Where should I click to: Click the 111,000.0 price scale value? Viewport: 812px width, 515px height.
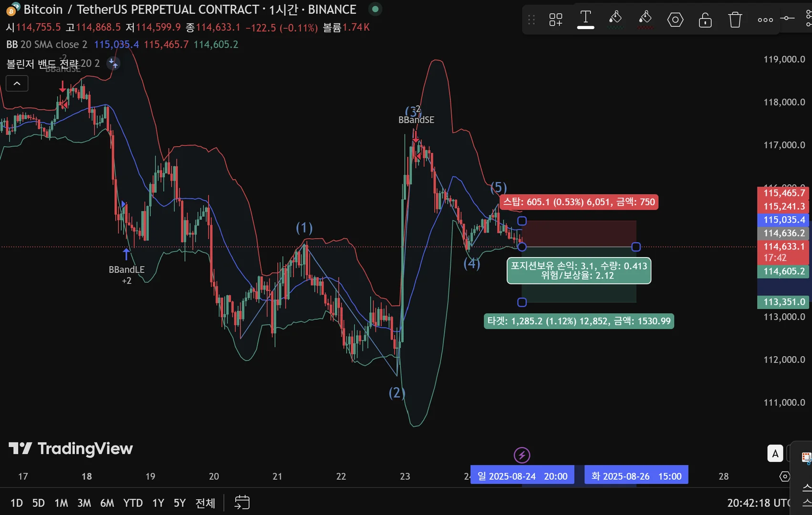[x=784, y=402]
